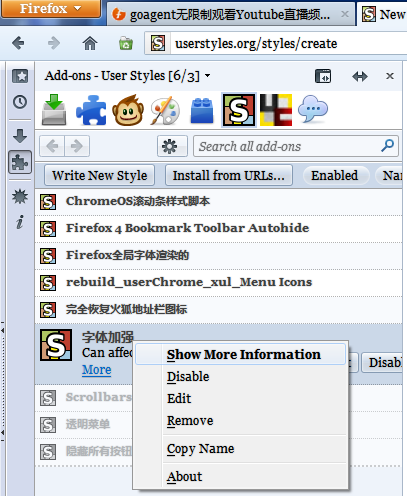Open the gear tools dropdown
This screenshot has width=407, height=496.
pyautogui.click(x=172, y=146)
